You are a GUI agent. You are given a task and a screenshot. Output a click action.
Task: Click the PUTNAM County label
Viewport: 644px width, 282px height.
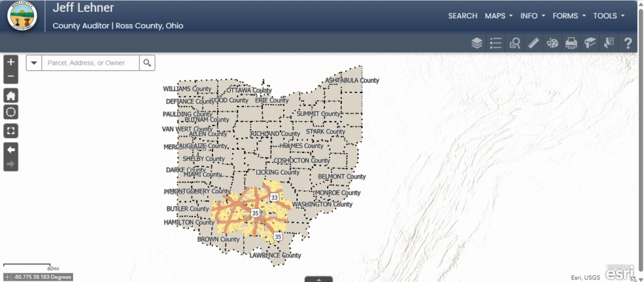(x=206, y=120)
